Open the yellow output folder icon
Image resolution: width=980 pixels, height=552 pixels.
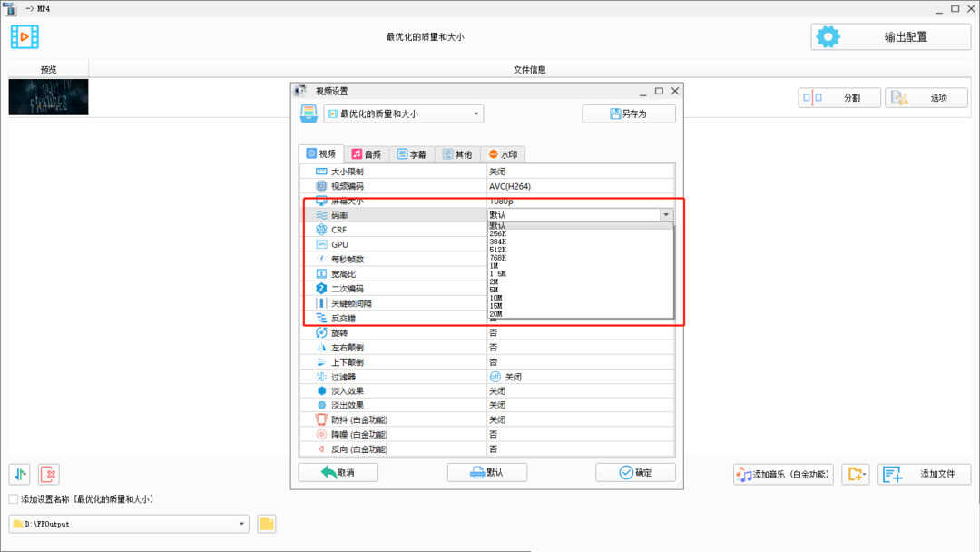266,524
